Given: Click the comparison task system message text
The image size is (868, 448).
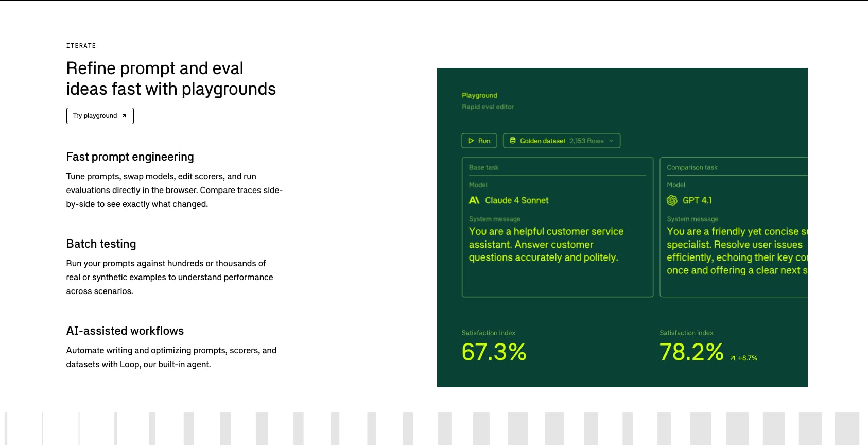Looking at the screenshot, I should click(x=737, y=251).
